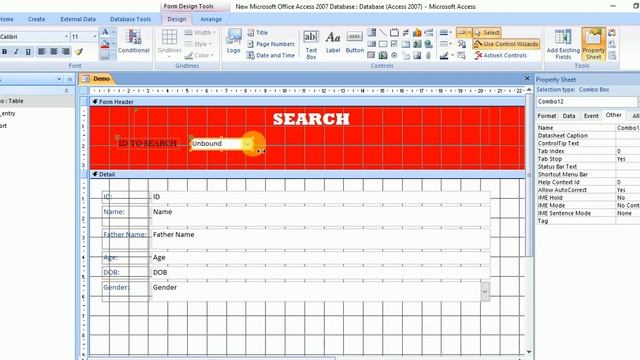The width and height of the screenshot is (640, 360).
Task: Select the Subform control icon
Action: [372, 55]
